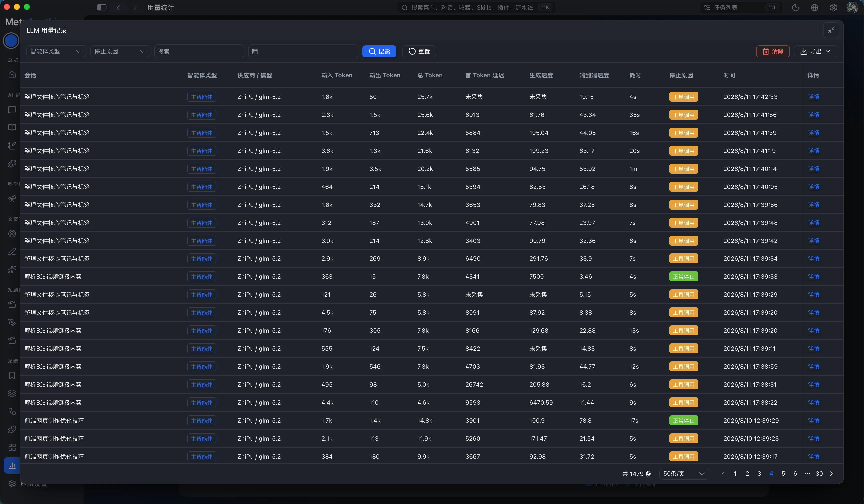Open 详情 for the 17:42:33 record

coord(813,97)
